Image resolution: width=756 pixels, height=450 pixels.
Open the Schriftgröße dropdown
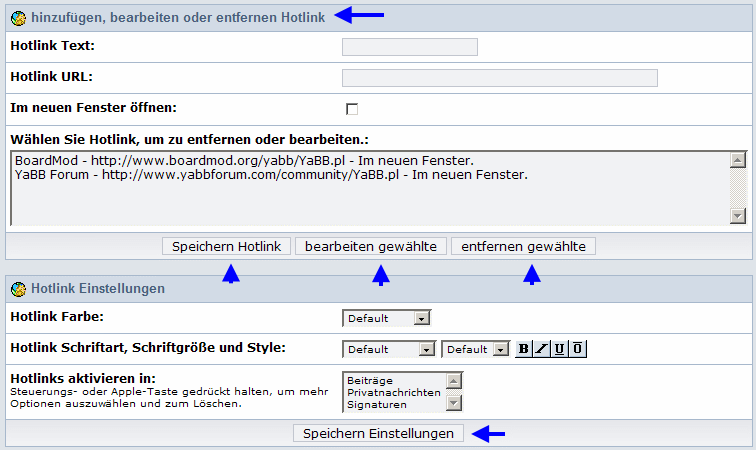coord(477,349)
